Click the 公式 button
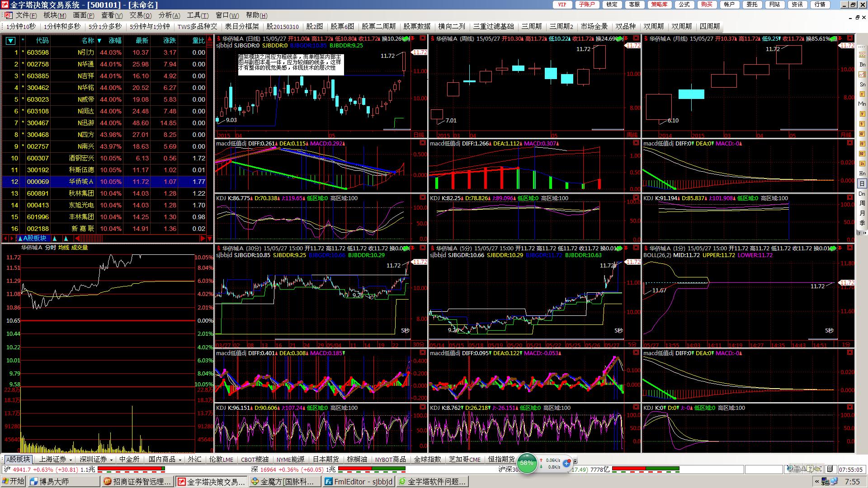 [x=684, y=5]
